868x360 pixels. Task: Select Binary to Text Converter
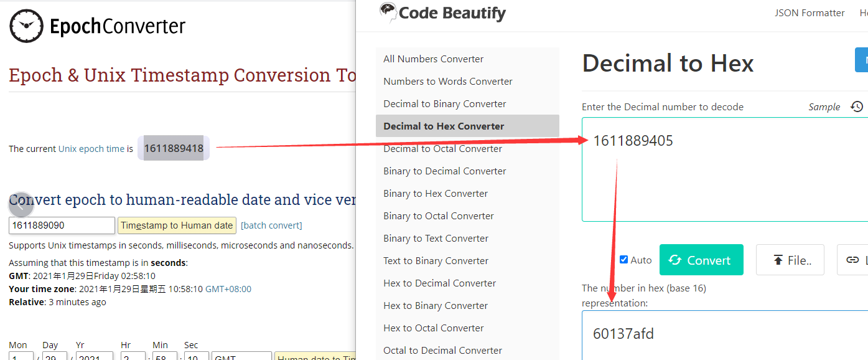[467, 238]
